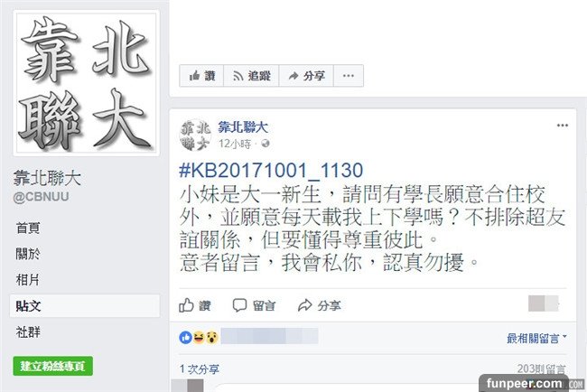Go to 首頁 in sidebar
The image size is (587, 392).
pos(28,228)
